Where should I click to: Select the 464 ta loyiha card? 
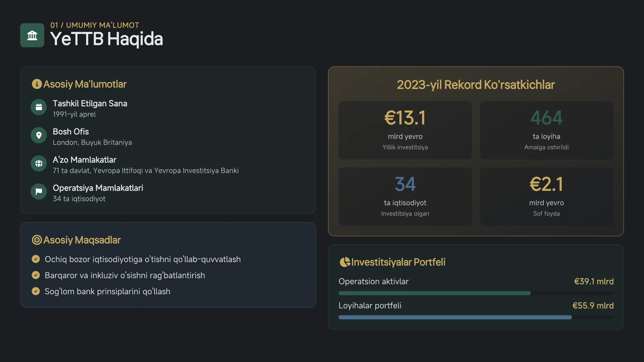tap(546, 130)
